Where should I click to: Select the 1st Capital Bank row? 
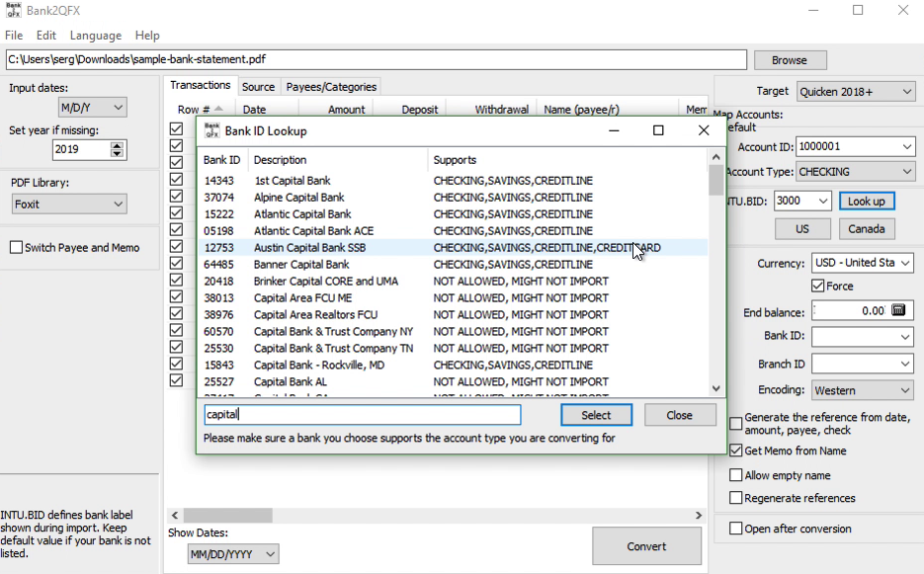click(453, 181)
